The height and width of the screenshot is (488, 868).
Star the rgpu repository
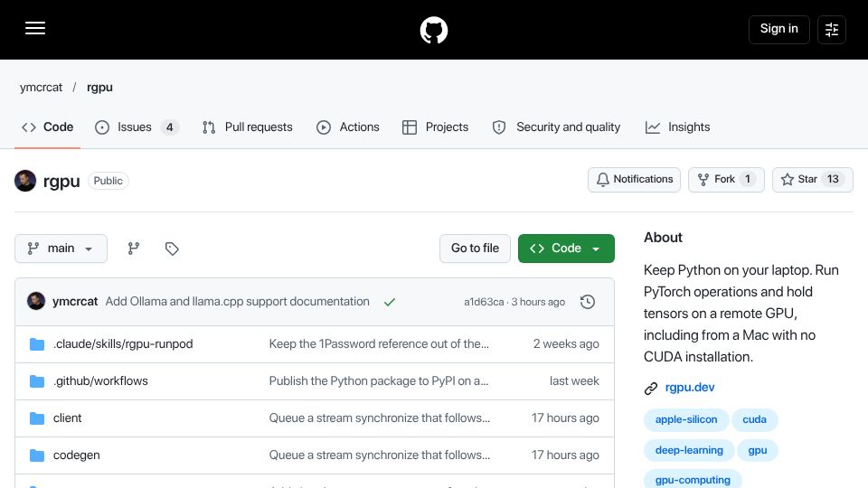pyautogui.click(x=813, y=179)
